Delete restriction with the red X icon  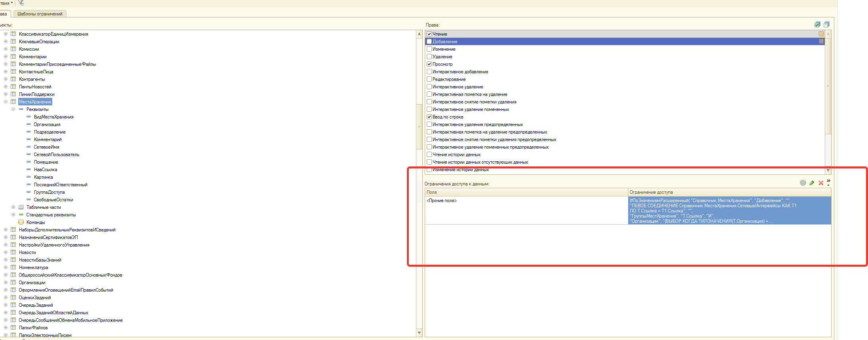(x=821, y=183)
